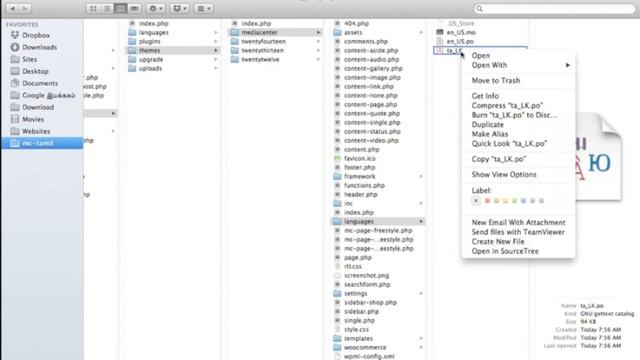Screen dimensions: 640x360
Task: Open the gear Action dropdown menu
Action: coord(156,8)
